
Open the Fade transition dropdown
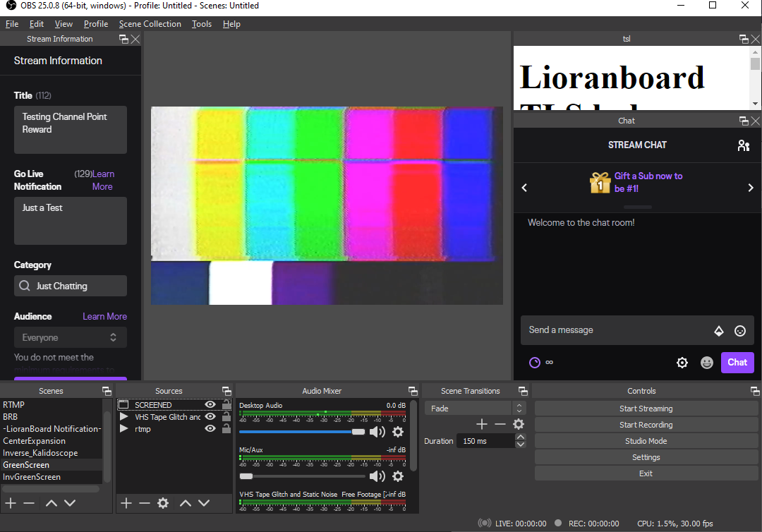click(475, 409)
